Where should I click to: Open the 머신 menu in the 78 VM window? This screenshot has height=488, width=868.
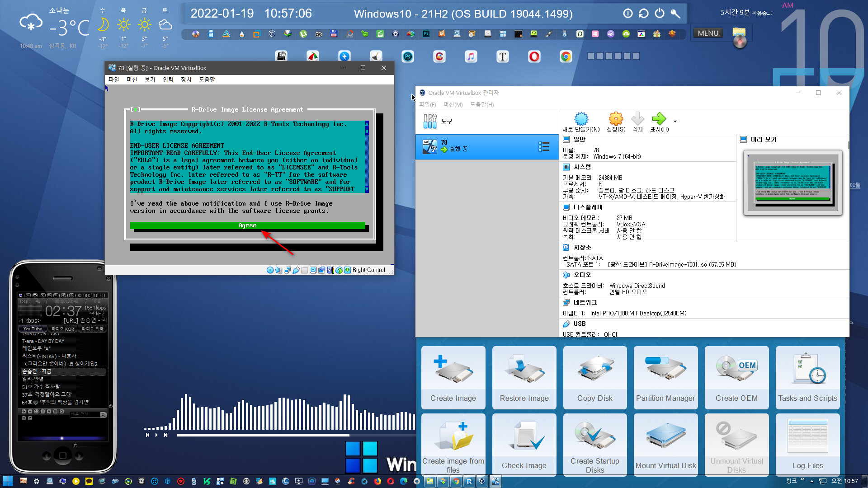132,80
